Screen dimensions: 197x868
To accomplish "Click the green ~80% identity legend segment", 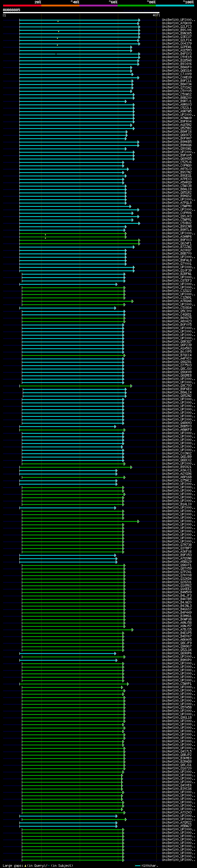I will (x=137, y=6).
